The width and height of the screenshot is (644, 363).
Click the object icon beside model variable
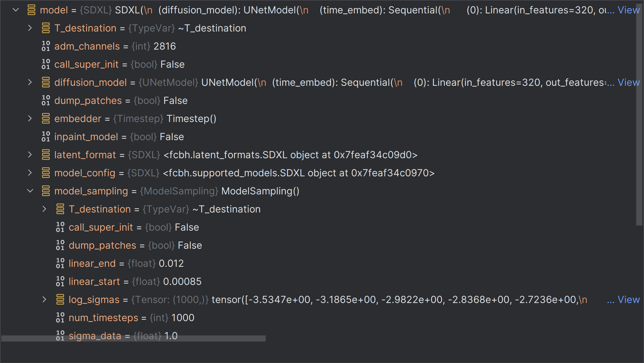[31, 10]
